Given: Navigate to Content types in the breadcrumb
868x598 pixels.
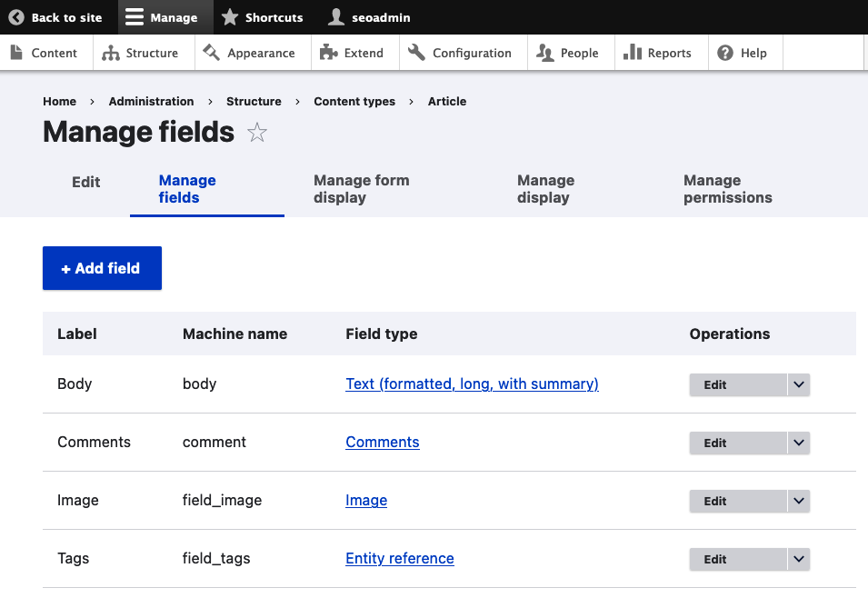Looking at the screenshot, I should click(354, 101).
